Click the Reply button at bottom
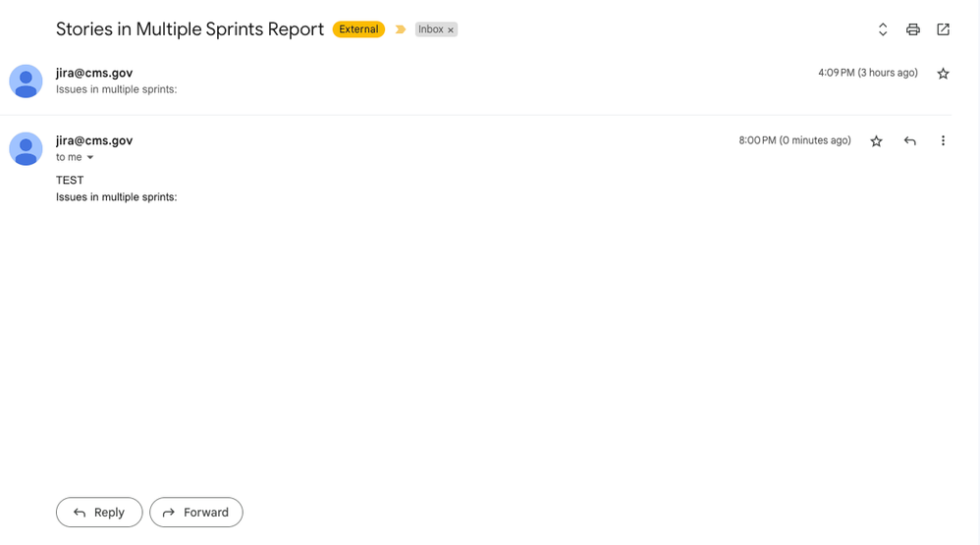Screen dimensions: 980x545 click(99, 512)
